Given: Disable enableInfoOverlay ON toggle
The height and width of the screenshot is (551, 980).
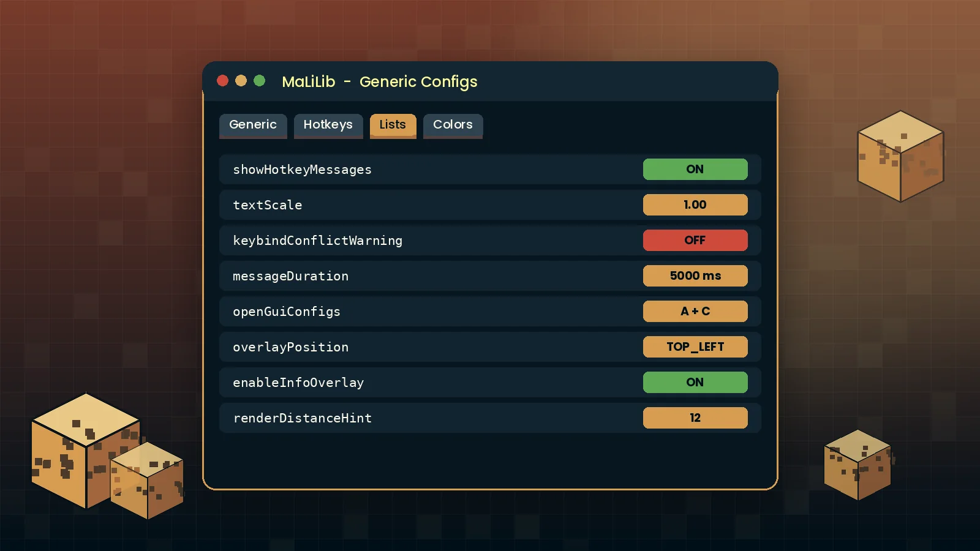Looking at the screenshot, I should tap(695, 383).
